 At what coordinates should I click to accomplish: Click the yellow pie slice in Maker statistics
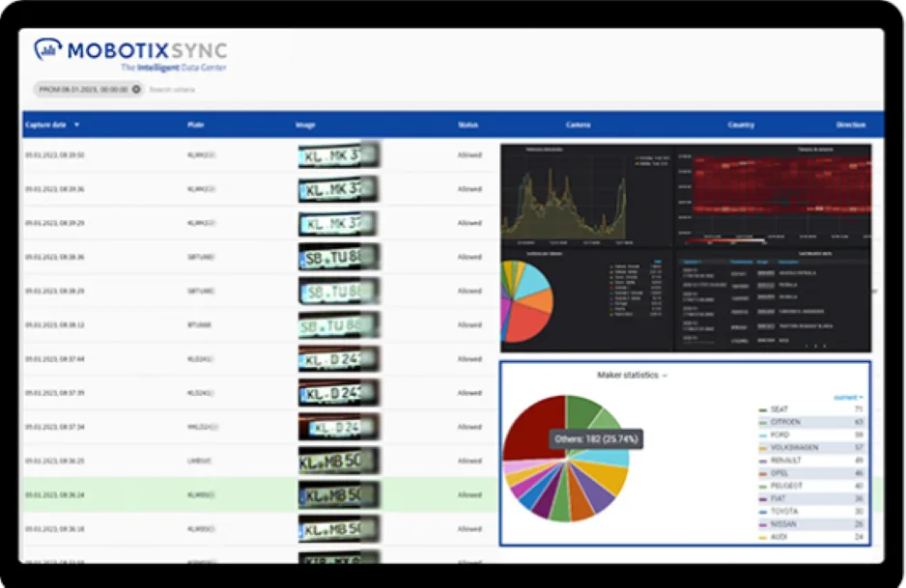tap(606, 477)
